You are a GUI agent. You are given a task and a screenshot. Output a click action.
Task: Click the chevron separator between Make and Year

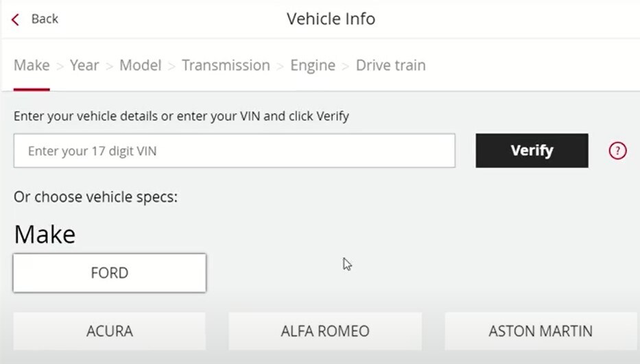coord(60,66)
